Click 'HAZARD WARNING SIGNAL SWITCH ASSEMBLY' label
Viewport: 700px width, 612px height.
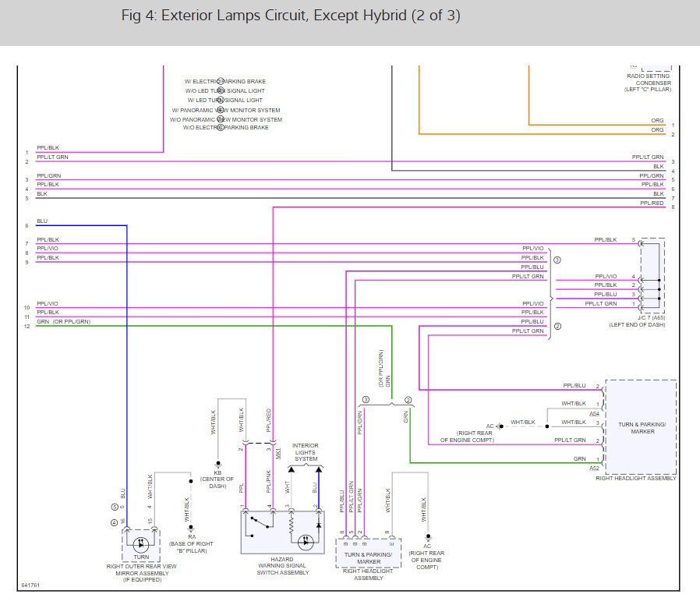(x=283, y=566)
